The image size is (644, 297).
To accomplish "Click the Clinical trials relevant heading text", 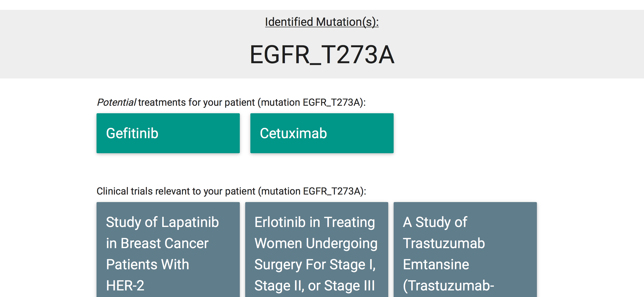I will coord(175,191).
